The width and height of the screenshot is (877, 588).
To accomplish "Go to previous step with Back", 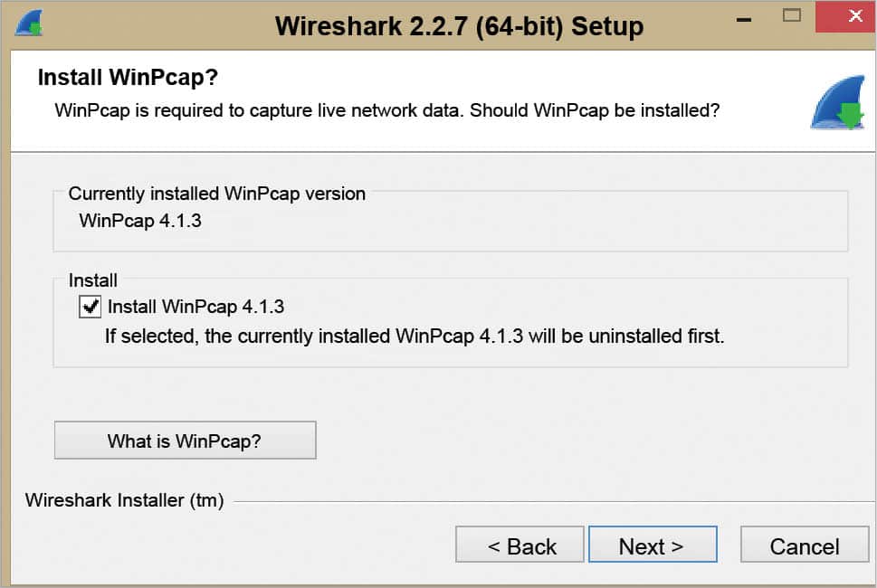I will click(521, 545).
